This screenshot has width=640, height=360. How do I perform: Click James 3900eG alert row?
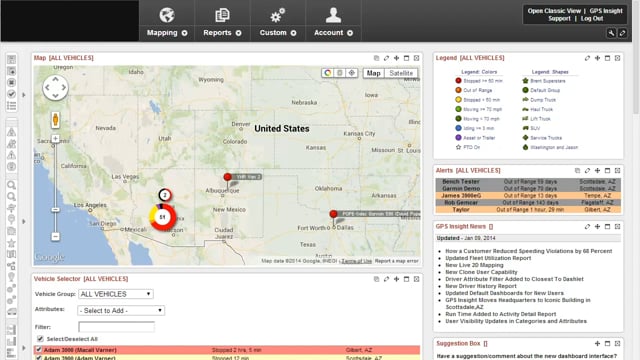[528, 196]
